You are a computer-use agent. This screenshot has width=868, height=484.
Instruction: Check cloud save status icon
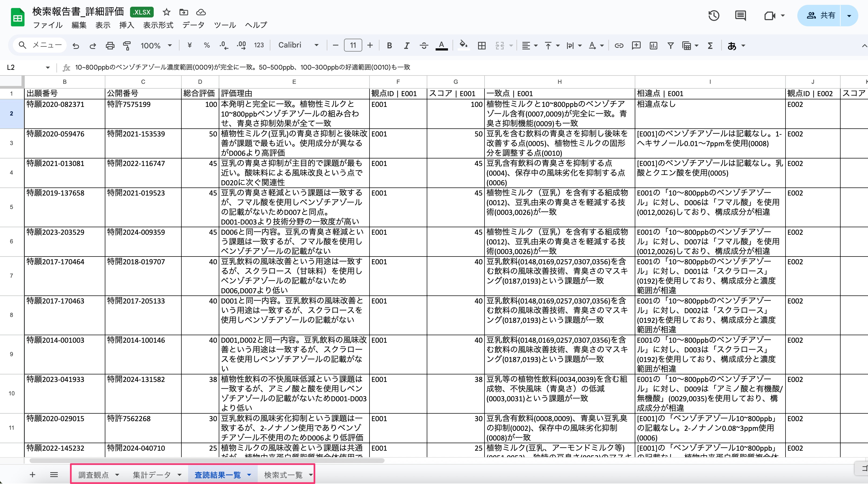pyautogui.click(x=201, y=12)
